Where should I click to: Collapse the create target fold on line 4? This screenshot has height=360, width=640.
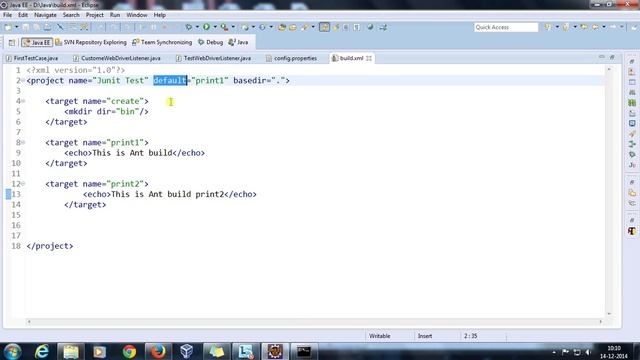[23, 101]
